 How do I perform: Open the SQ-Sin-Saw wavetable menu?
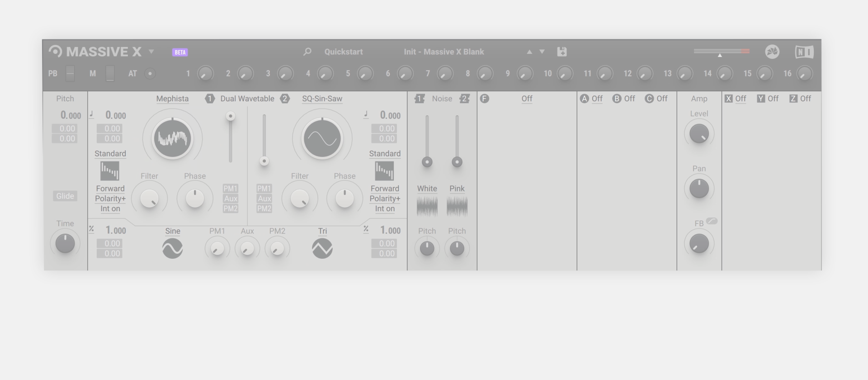[322, 99]
